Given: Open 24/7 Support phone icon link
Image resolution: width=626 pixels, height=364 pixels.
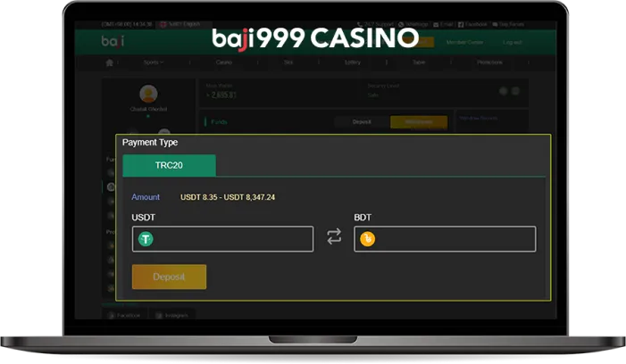Looking at the screenshot, I should coord(360,25).
